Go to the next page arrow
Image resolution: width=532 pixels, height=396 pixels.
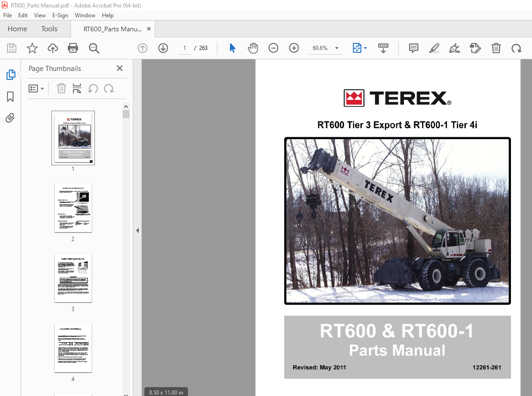point(163,48)
